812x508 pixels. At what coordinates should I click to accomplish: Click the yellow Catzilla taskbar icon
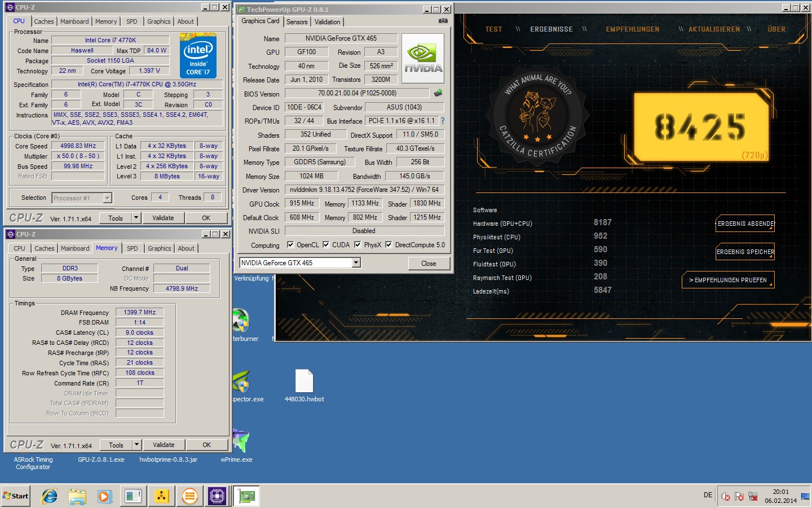coord(162,496)
